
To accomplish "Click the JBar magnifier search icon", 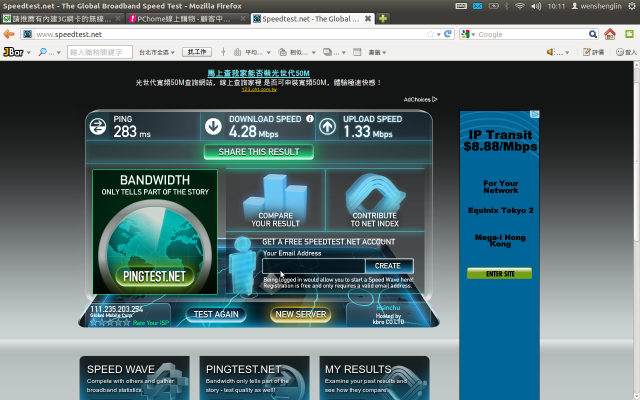I will pos(42,52).
